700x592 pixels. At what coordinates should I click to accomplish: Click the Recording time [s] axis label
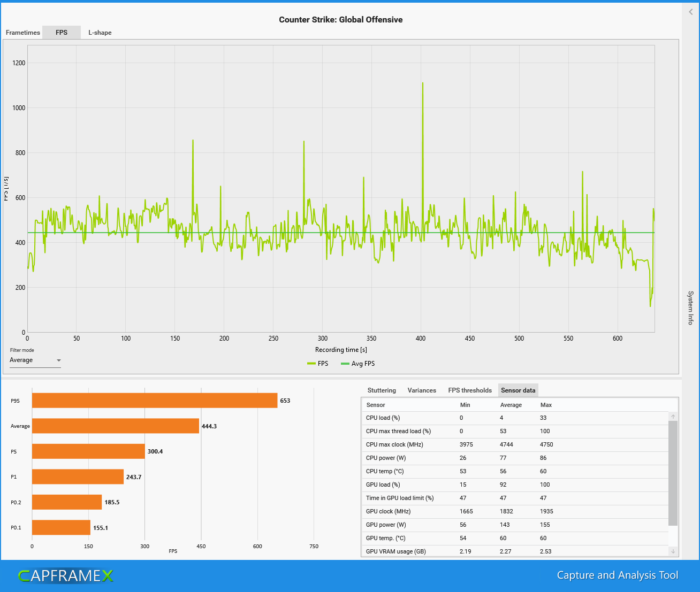(x=341, y=350)
